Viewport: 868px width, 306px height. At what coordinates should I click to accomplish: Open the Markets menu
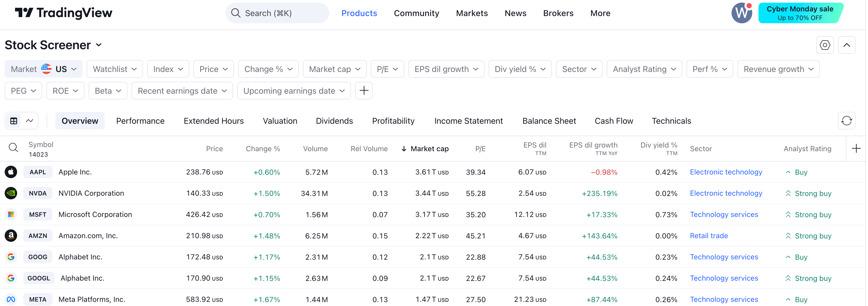coord(472,13)
